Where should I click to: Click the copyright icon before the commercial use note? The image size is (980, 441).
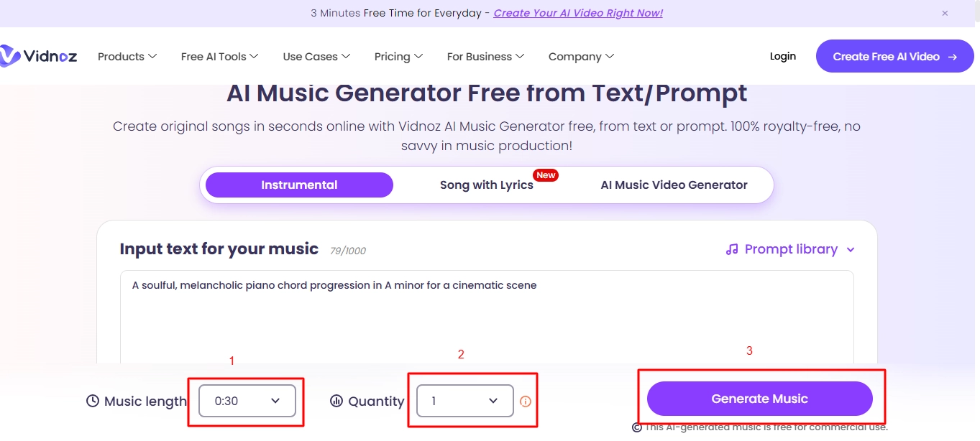pos(637,427)
